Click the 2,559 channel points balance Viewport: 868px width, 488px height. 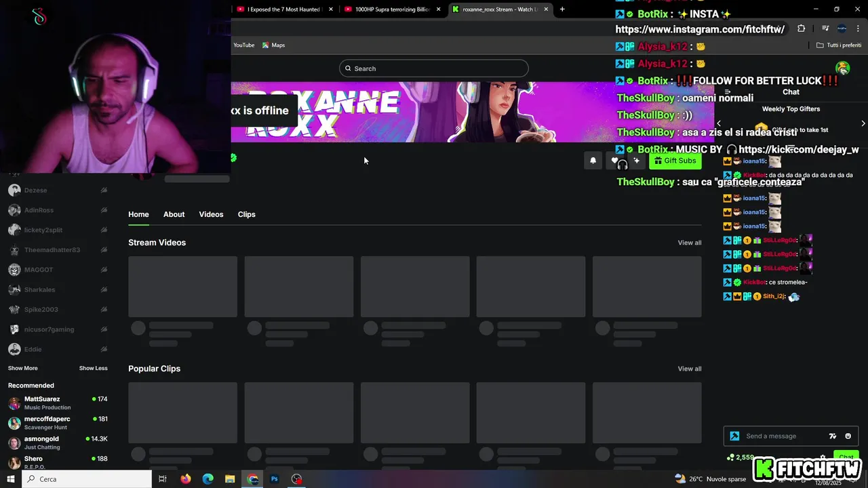click(x=741, y=457)
